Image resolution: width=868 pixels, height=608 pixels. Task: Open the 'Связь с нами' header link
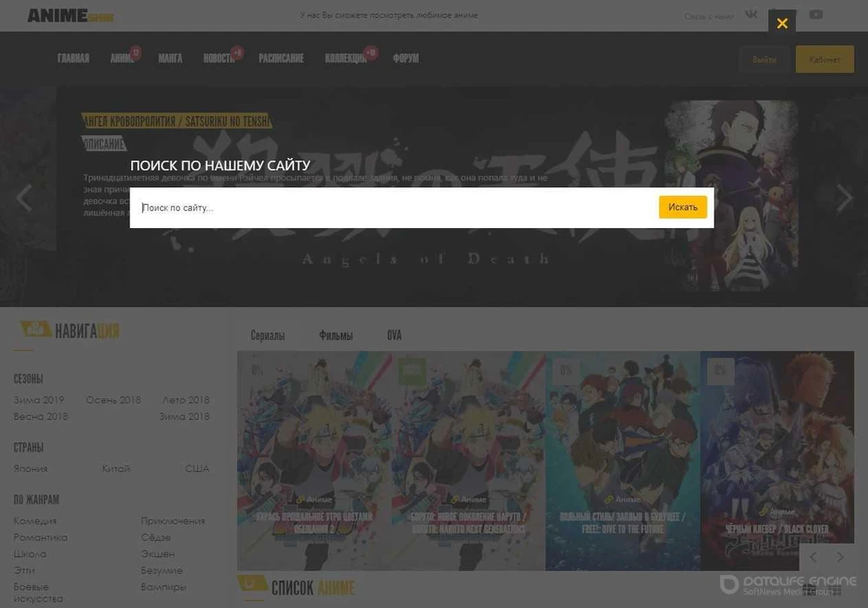(x=708, y=16)
